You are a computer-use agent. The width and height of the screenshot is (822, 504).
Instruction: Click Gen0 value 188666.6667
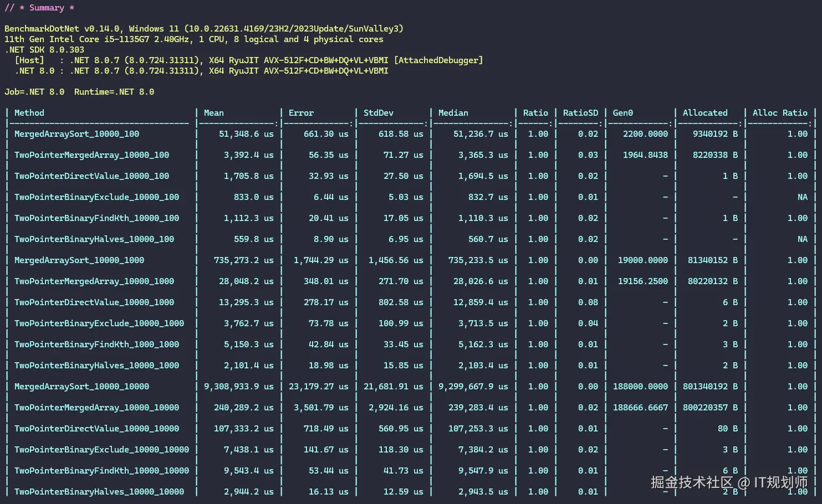[641, 408]
